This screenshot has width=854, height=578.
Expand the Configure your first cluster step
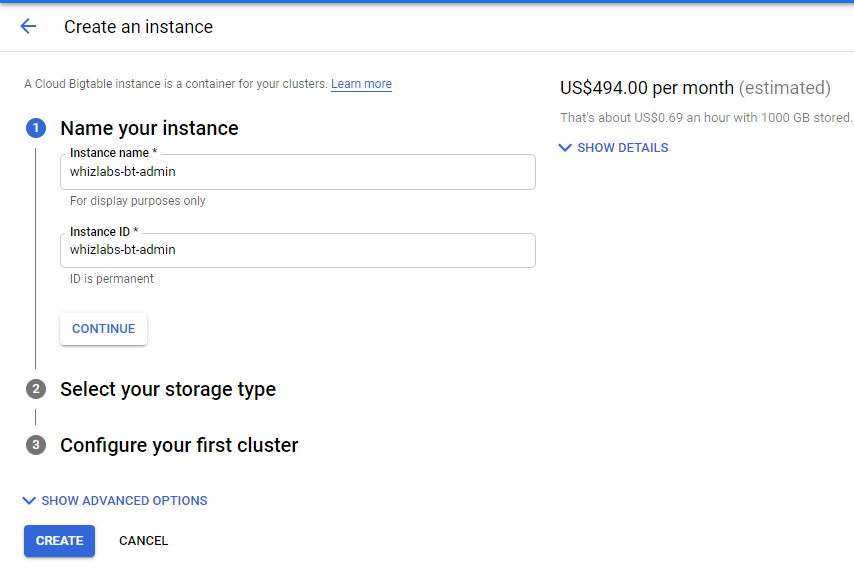coord(179,445)
